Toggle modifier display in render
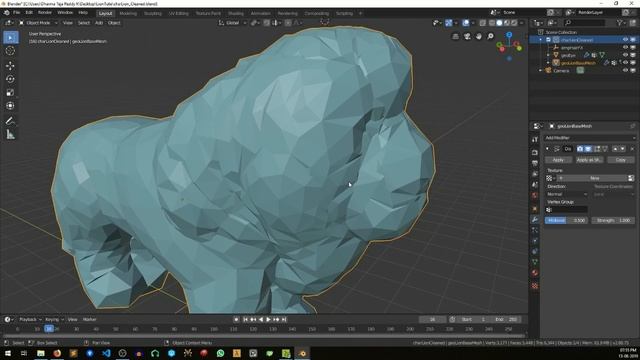The image size is (640, 360). [580, 149]
